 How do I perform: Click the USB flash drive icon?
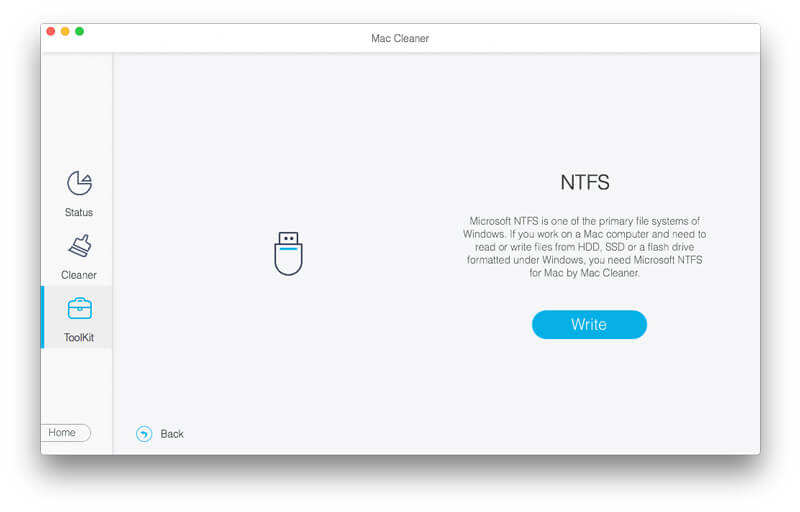[288, 253]
